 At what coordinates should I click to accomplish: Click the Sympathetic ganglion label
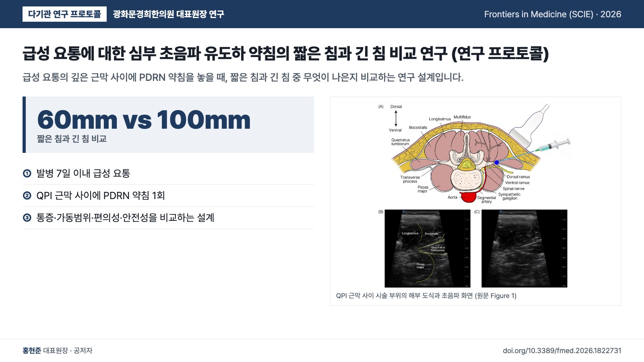click(510, 196)
